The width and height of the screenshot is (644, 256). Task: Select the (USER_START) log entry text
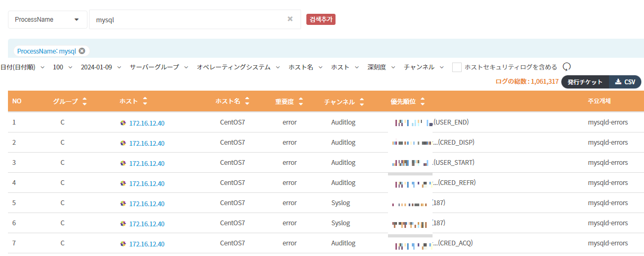[453, 162]
